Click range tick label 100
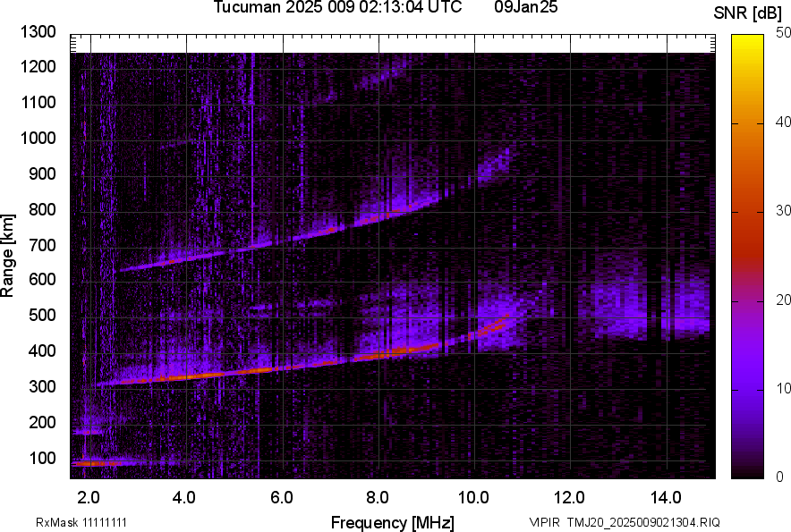 [42, 458]
